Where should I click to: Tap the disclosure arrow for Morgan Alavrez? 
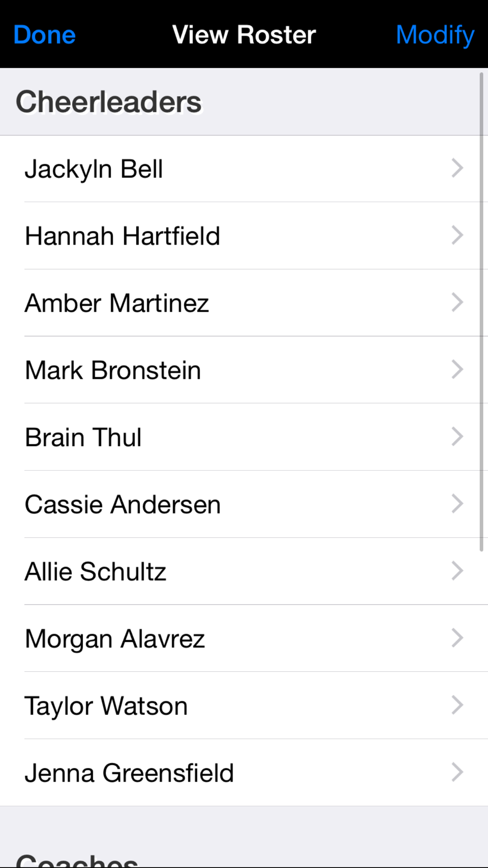[x=457, y=638]
